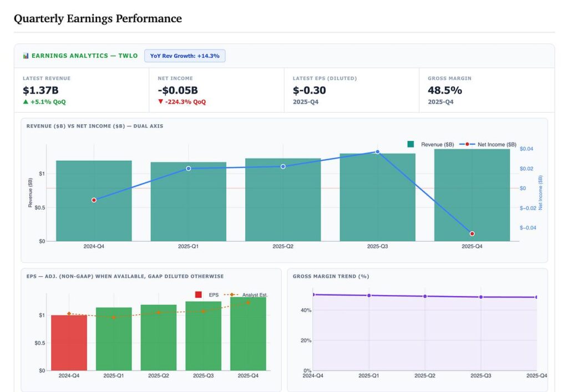This screenshot has width=568, height=392.
Task: Click the Gross Margin value 48.5%
Action: tap(445, 90)
